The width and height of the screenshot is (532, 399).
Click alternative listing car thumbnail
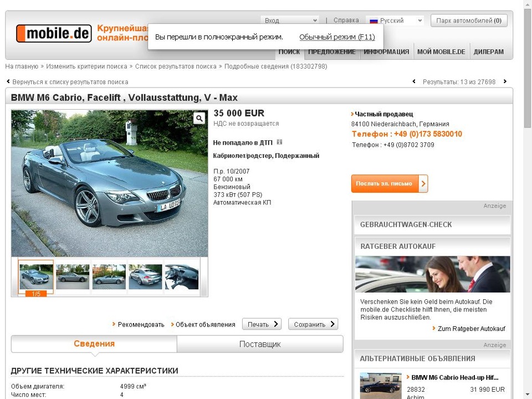[x=381, y=386]
